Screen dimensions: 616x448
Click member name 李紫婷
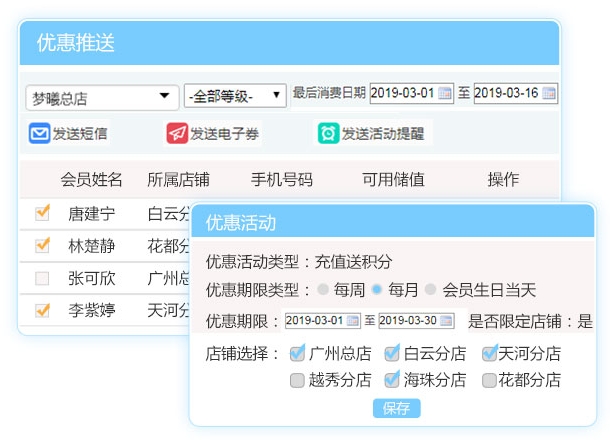click(92, 310)
